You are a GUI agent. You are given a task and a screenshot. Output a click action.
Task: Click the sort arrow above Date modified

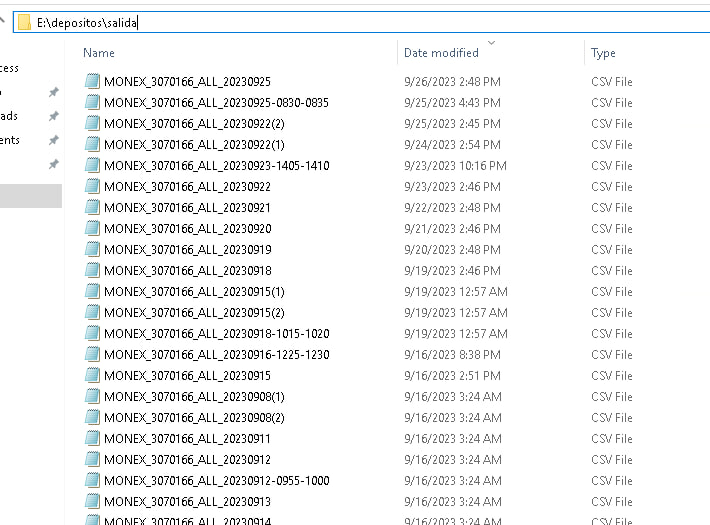491,43
